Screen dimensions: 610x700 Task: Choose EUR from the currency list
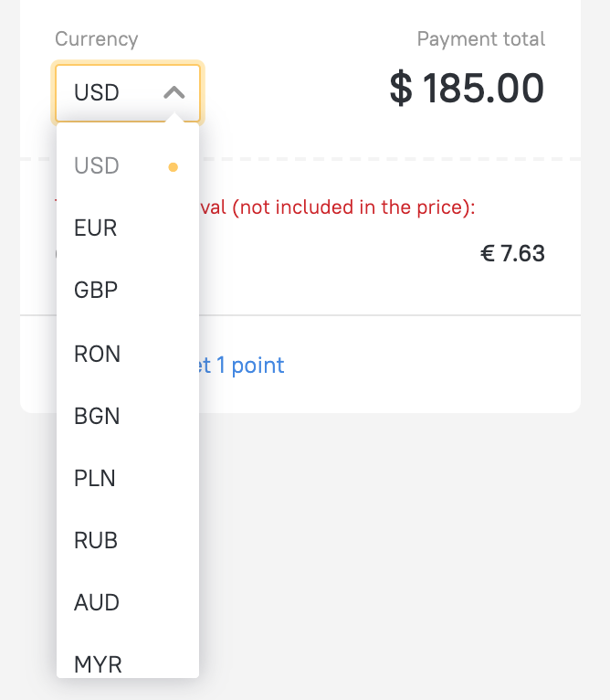pos(96,228)
